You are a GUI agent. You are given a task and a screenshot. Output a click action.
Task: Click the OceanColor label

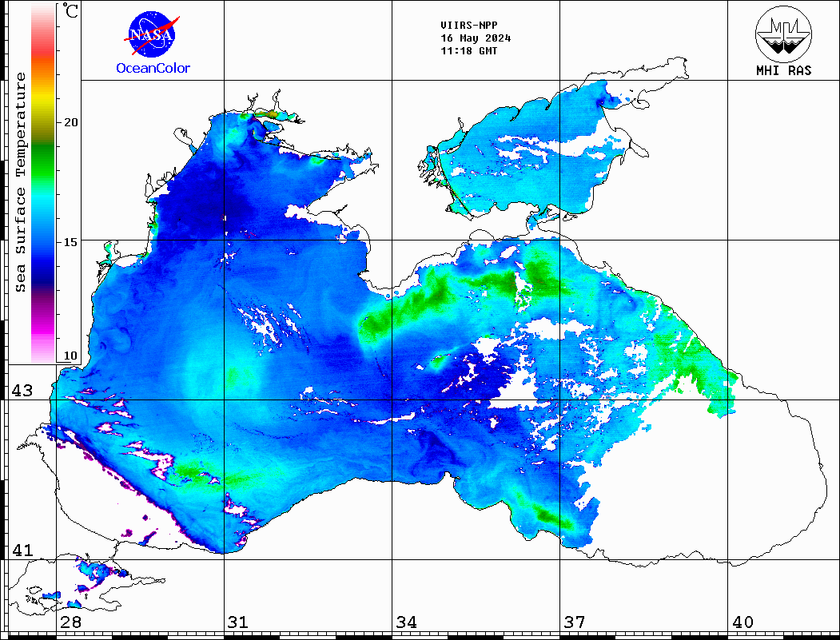click(153, 68)
